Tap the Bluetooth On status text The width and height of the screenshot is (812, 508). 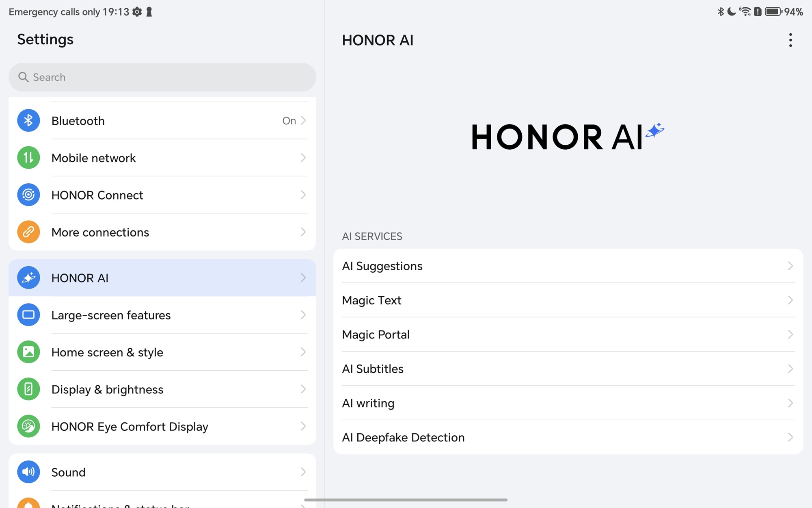pos(289,121)
